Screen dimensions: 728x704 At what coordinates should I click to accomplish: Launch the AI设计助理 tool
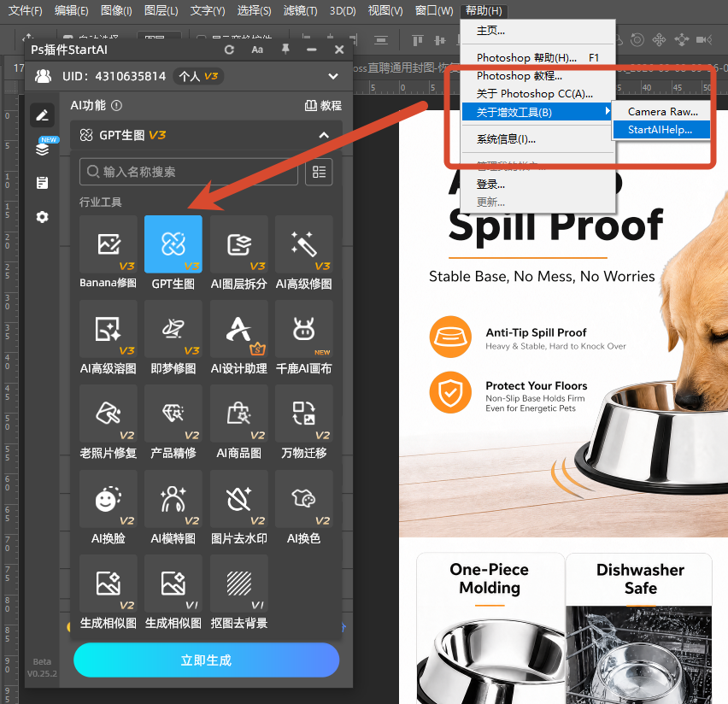pos(238,329)
